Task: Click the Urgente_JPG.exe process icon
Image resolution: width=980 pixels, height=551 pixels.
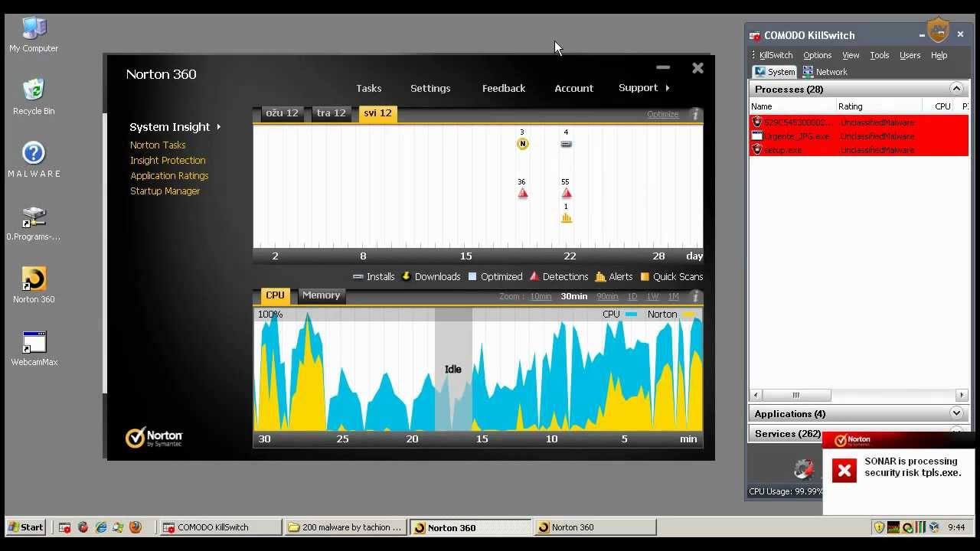Action: point(757,136)
